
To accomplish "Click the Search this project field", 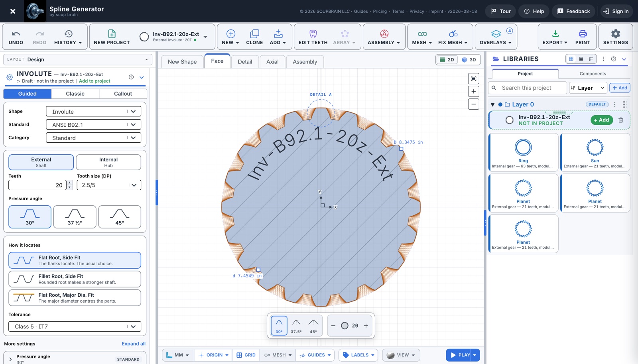I will (x=528, y=88).
